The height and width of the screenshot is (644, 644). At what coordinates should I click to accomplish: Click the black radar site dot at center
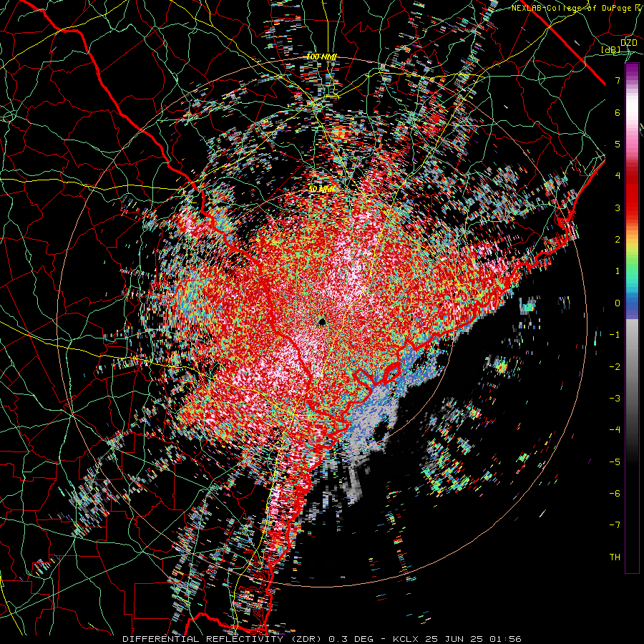[322, 321]
